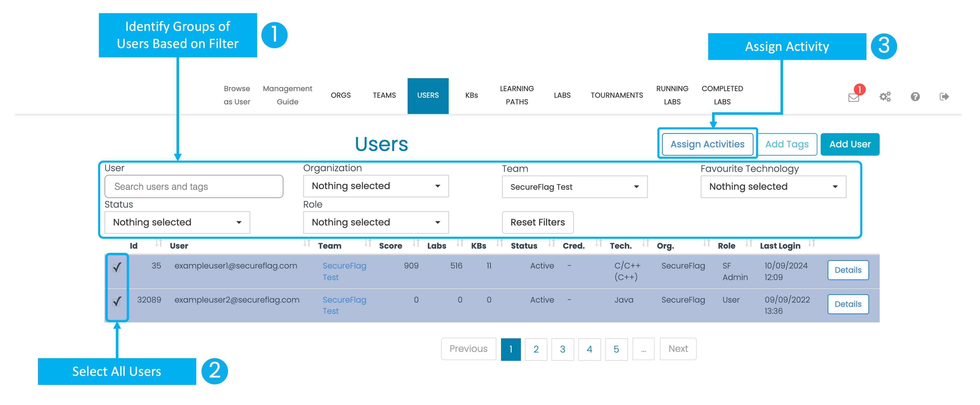Viewport: 980px width, 405px height.
Task: Click the Add User button
Action: pyautogui.click(x=850, y=144)
